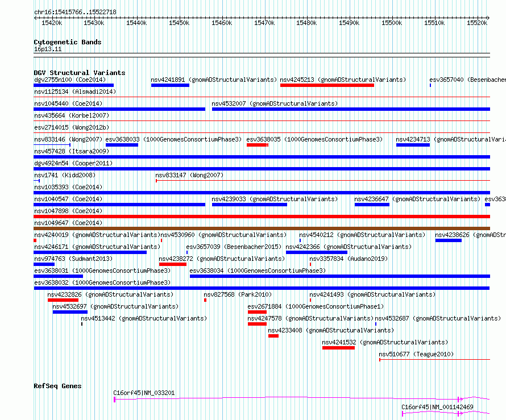
Task: Open nsv4540212 gnomAD variant label
Action: [x=362, y=235]
